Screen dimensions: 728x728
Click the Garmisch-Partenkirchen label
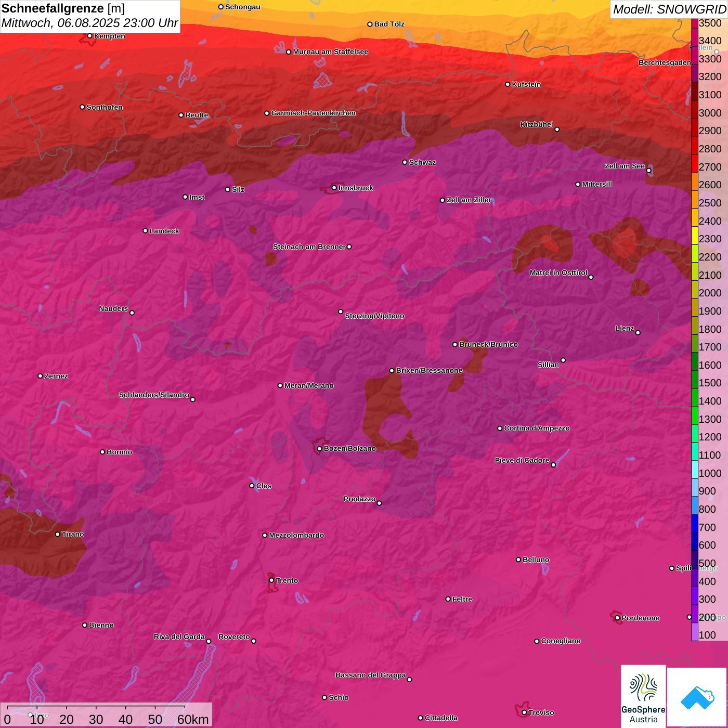click(314, 113)
